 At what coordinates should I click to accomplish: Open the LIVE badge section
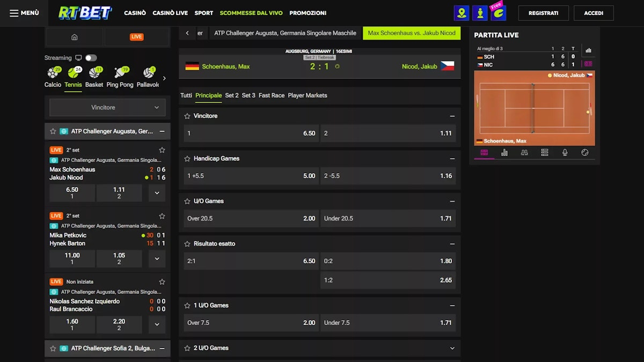tap(136, 37)
